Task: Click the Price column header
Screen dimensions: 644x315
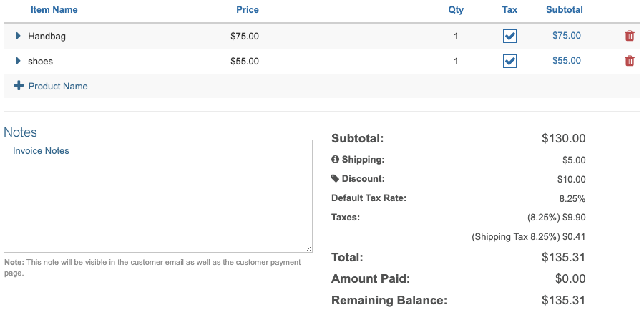Action: tap(248, 10)
